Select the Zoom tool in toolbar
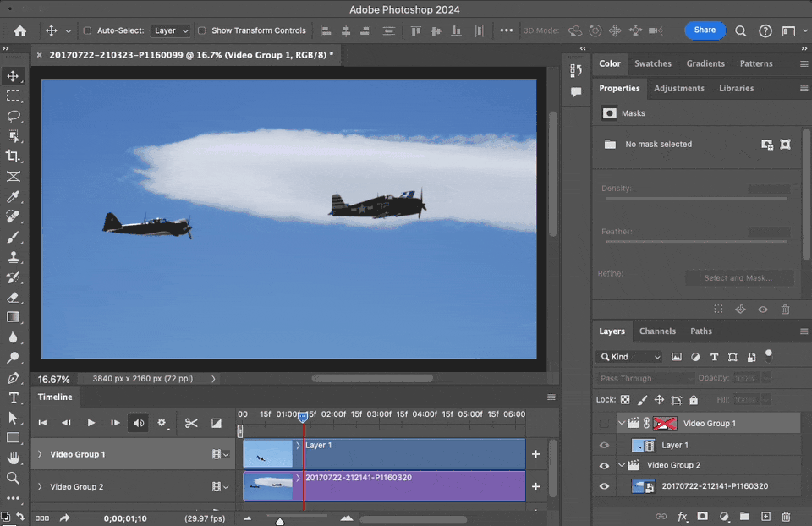812x526 pixels. coord(14,478)
